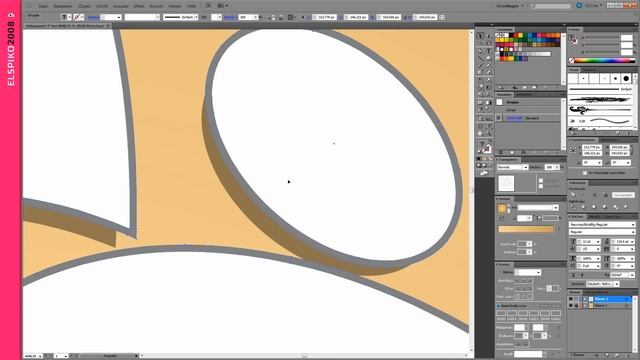
Task: Toggle visibility of Deckkraft row in Aussehen panel
Action: click(499, 118)
